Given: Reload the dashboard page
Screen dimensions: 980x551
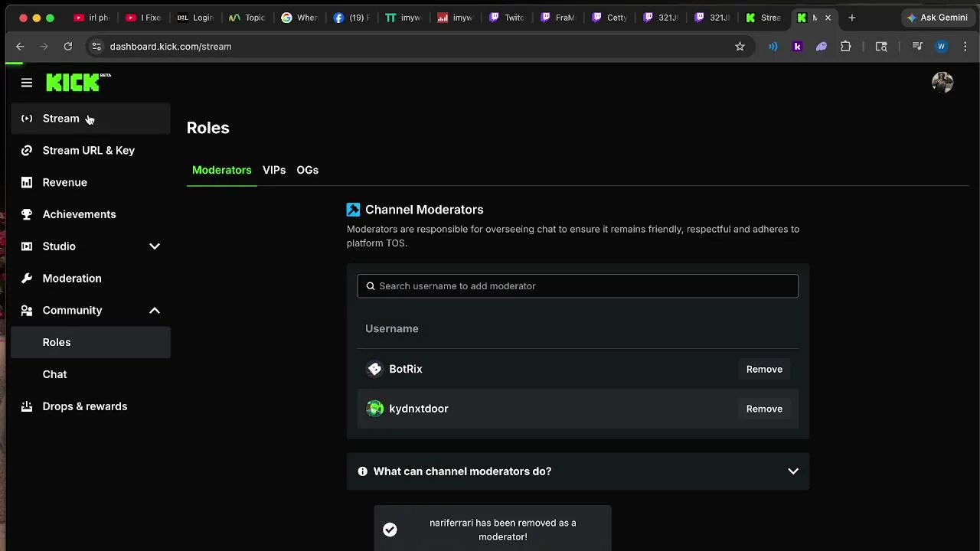Looking at the screenshot, I should (68, 47).
